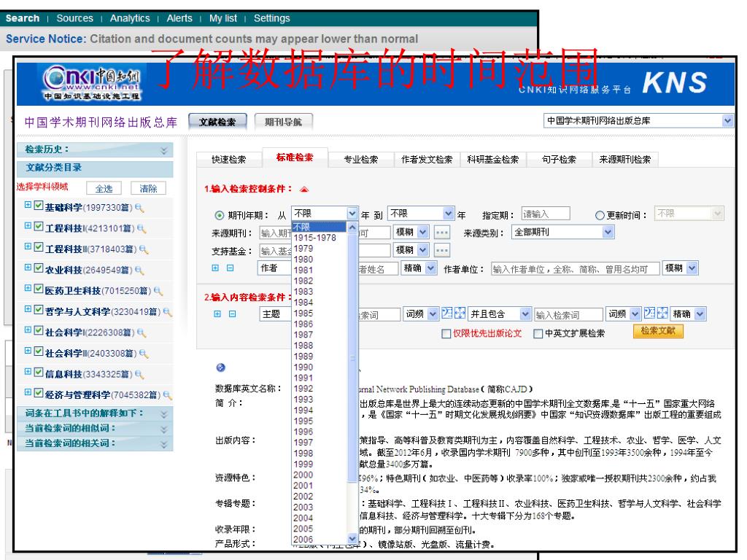Select the 期刊年期 radio button

219,215
